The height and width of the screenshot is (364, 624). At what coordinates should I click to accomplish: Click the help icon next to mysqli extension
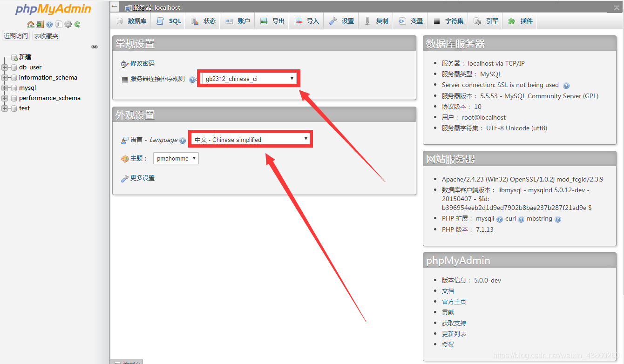(x=500, y=219)
